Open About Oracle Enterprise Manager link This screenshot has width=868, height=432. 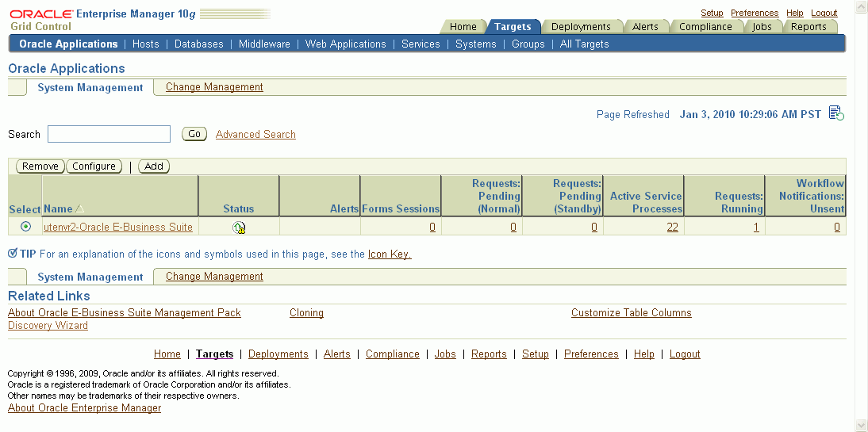(x=84, y=408)
